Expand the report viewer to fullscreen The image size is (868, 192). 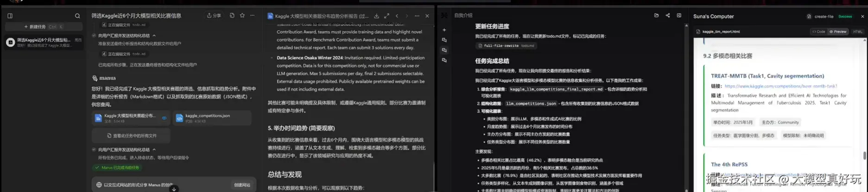click(x=386, y=16)
